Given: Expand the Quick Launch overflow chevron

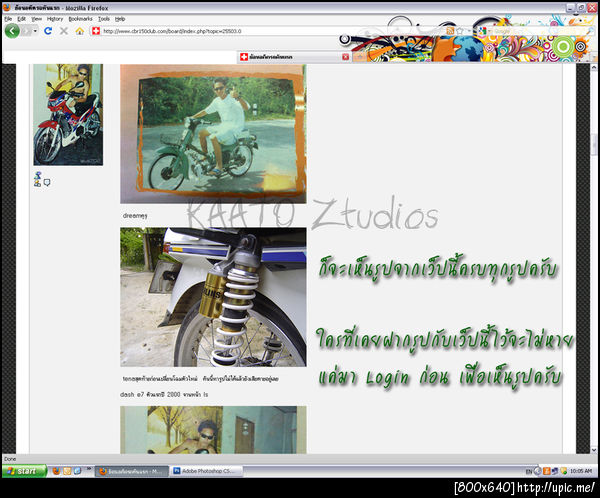Looking at the screenshot, I should point(89,469).
